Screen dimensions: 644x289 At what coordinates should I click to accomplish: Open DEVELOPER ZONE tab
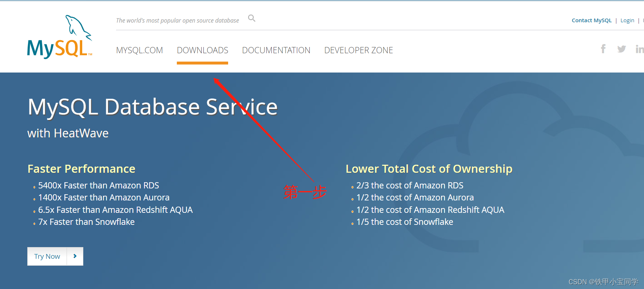pos(359,50)
